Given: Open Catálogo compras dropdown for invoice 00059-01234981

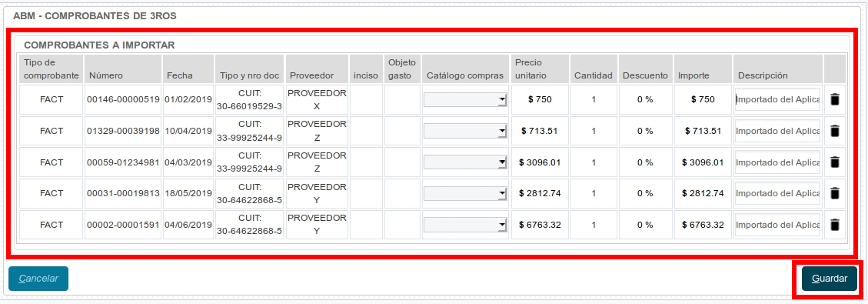Looking at the screenshot, I should [x=465, y=162].
